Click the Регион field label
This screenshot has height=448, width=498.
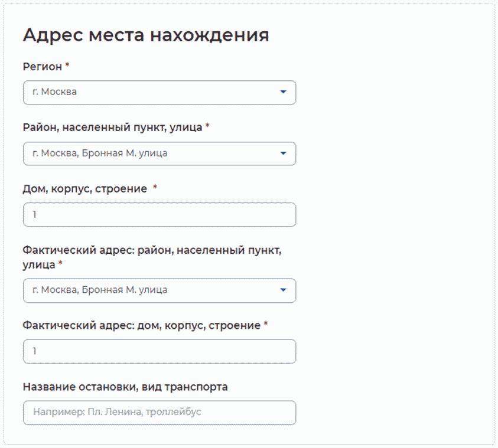[42, 67]
